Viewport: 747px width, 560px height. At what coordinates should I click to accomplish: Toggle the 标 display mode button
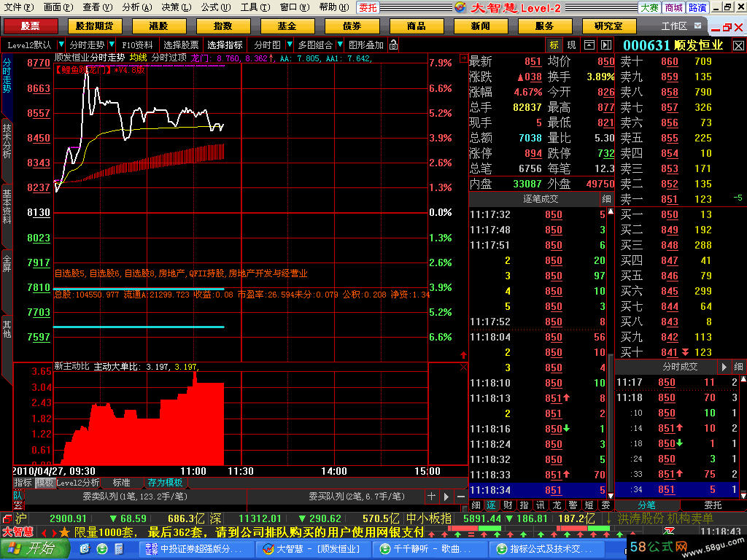(554, 45)
